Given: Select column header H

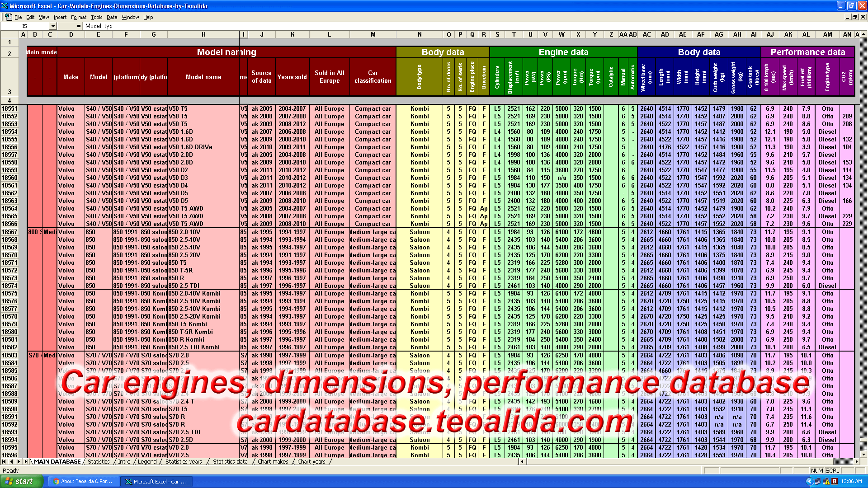Looking at the screenshot, I should [x=203, y=34].
